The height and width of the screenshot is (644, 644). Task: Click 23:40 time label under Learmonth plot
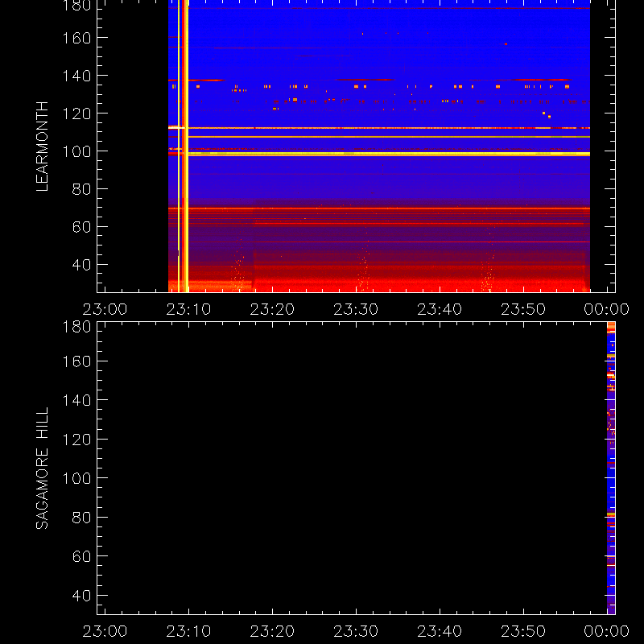point(440,309)
